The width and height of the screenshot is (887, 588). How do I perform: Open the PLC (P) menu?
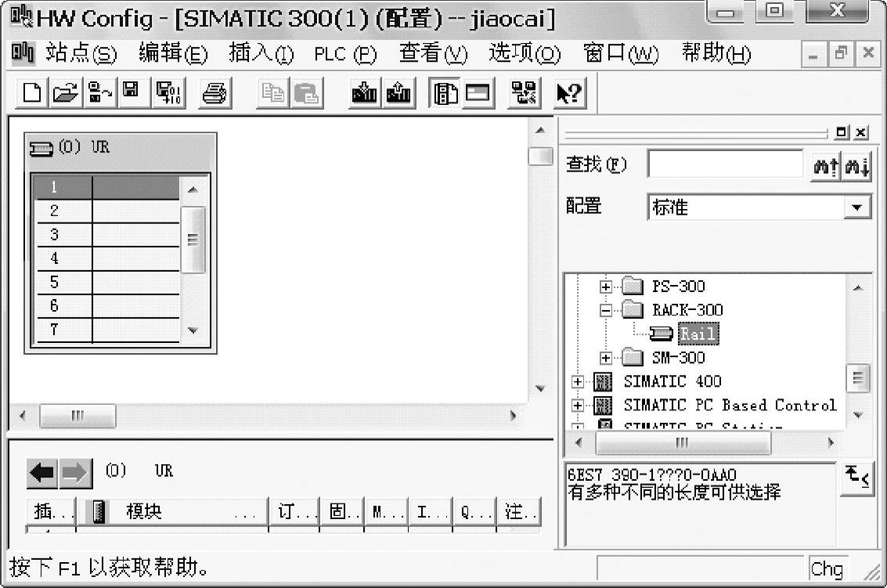pyautogui.click(x=345, y=54)
